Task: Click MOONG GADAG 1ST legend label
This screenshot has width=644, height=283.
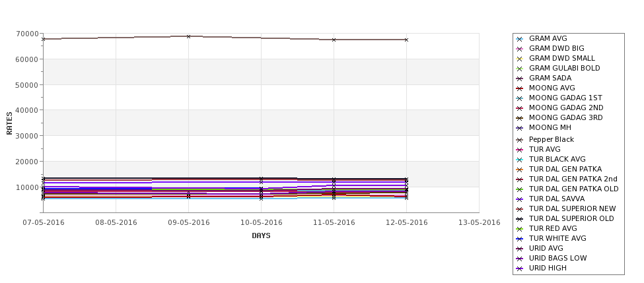Action: [x=559, y=98]
